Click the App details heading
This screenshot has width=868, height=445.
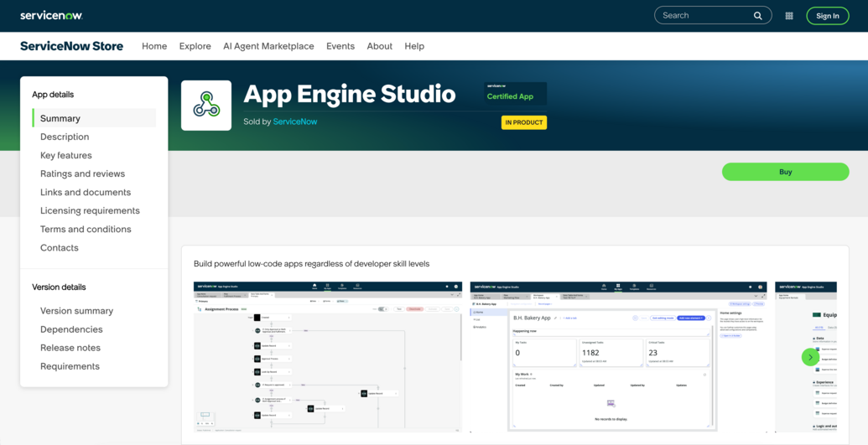(53, 95)
